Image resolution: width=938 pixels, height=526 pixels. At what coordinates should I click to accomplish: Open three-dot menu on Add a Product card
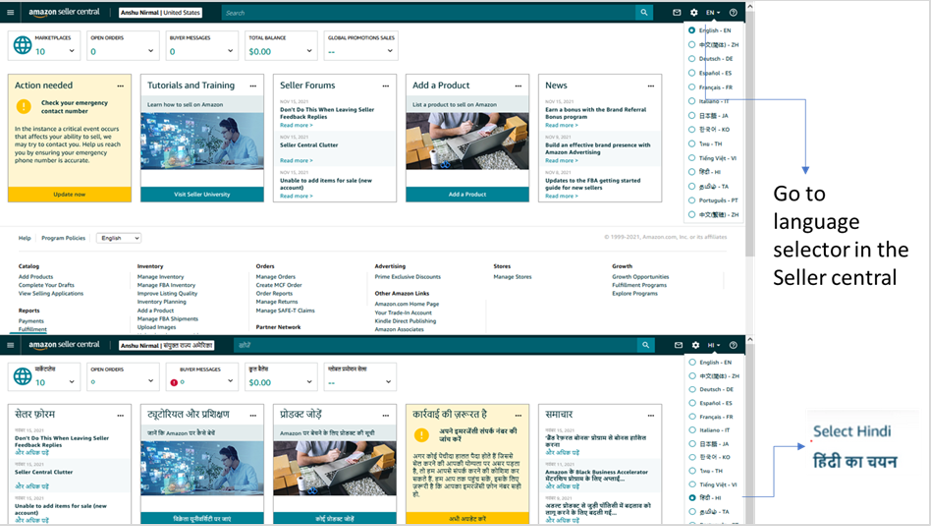(518, 86)
